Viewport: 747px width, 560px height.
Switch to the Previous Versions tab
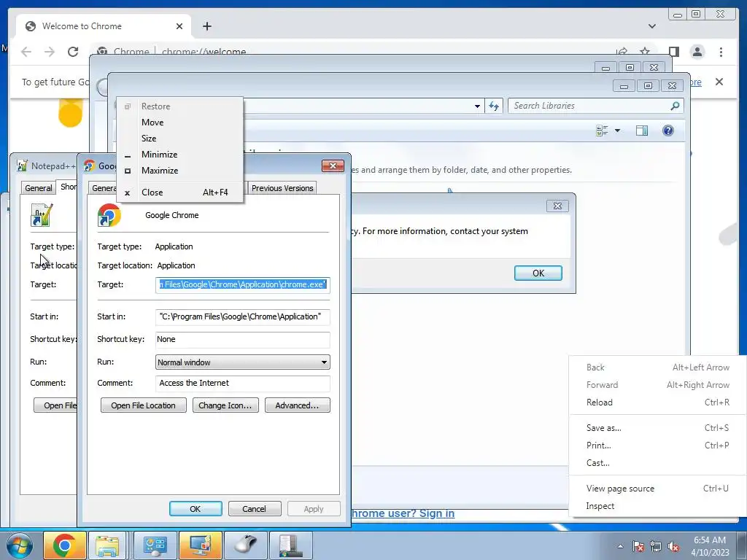[x=282, y=188]
